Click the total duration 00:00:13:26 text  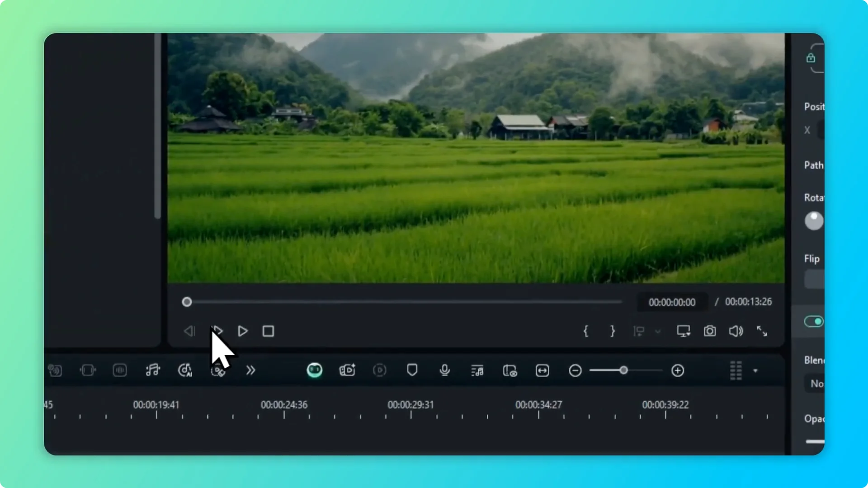pos(749,302)
